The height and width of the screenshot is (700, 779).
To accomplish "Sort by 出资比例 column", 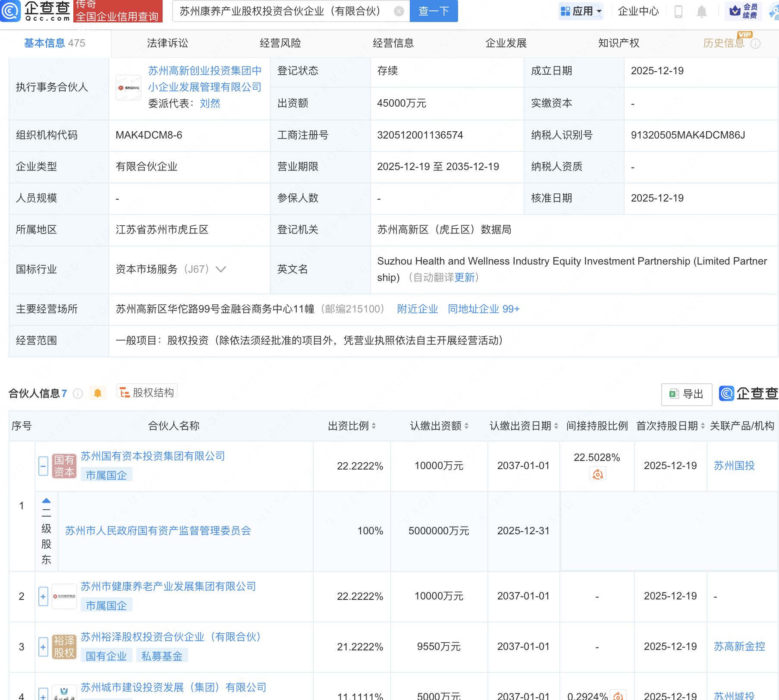I will point(352,426).
